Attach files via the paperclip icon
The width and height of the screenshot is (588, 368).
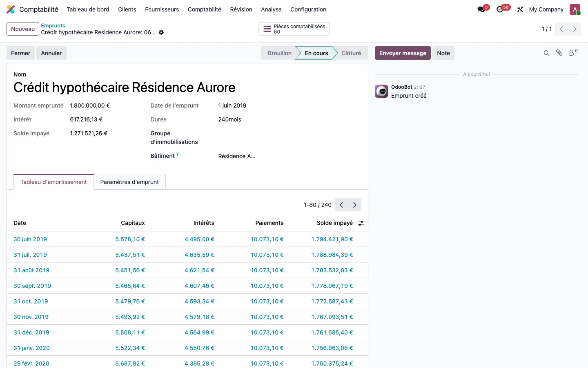click(559, 53)
